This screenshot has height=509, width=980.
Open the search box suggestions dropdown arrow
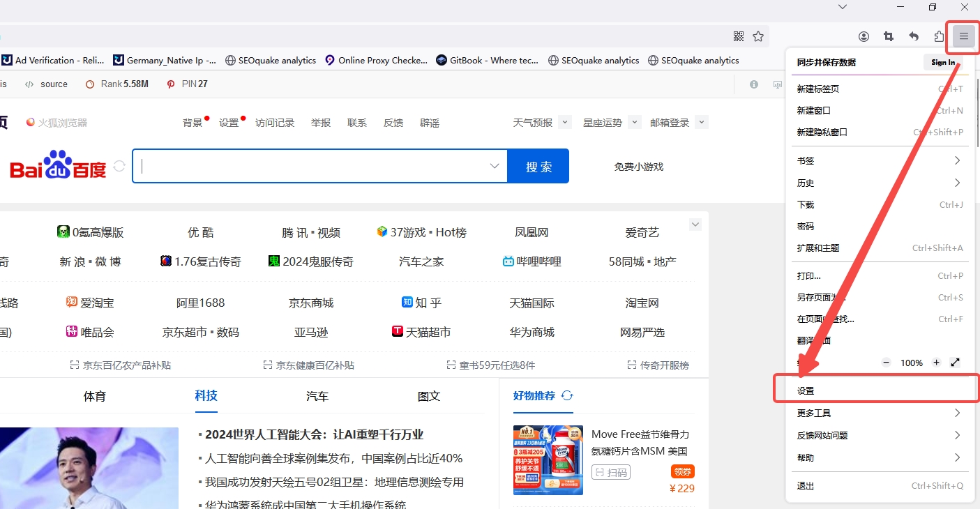[x=495, y=166]
